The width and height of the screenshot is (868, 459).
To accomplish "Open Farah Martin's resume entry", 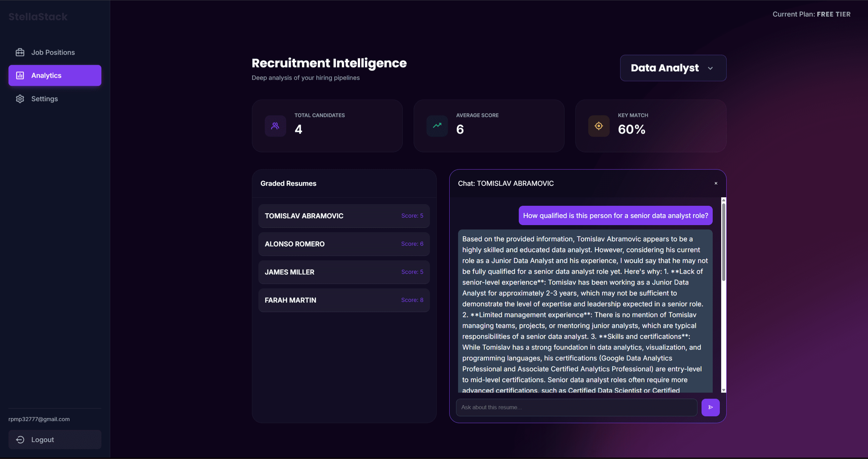I will coord(343,300).
